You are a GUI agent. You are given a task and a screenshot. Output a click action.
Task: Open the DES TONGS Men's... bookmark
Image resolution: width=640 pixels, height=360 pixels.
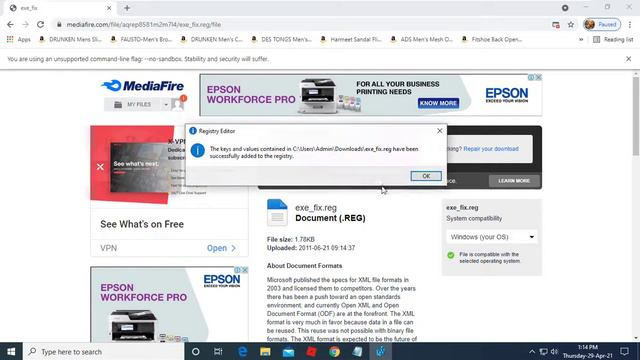pyautogui.click(x=282, y=40)
